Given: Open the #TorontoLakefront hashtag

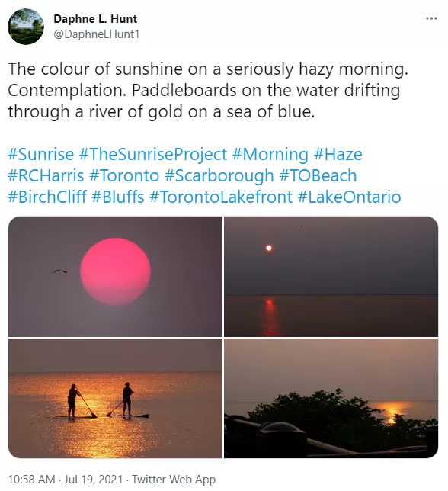Looking at the screenshot, I should pyautogui.click(x=221, y=197).
